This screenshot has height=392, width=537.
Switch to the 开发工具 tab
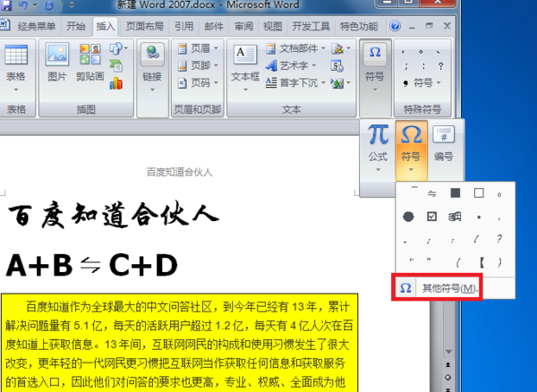pyautogui.click(x=311, y=26)
